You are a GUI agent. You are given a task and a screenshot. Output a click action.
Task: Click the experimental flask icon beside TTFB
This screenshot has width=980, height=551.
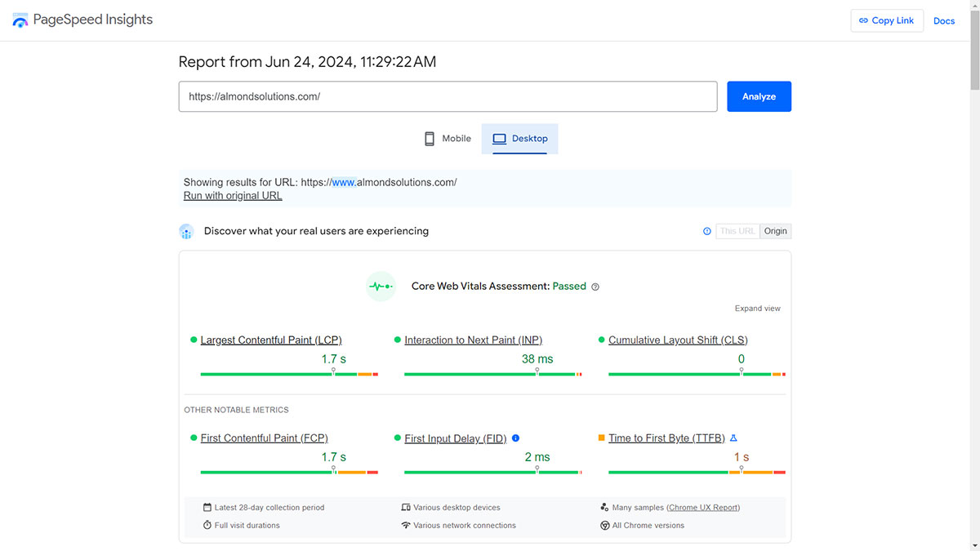point(733,438)
